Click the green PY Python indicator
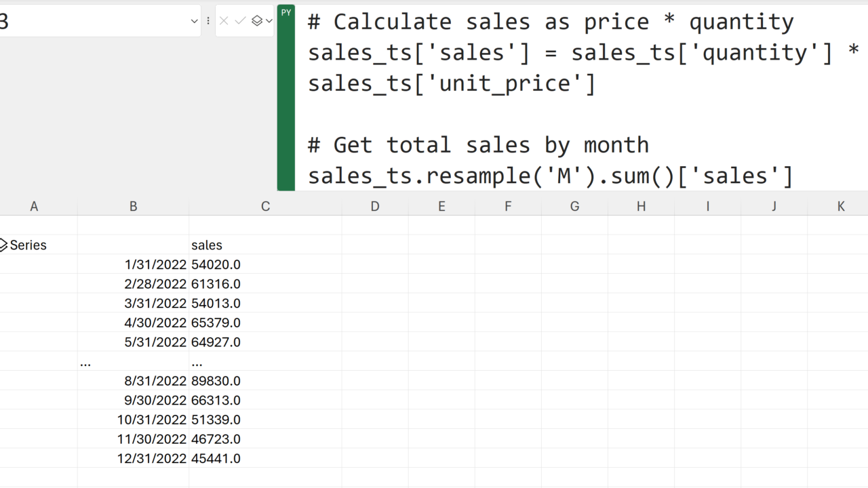This screenshot has width=868, height=488. point(286,12)
